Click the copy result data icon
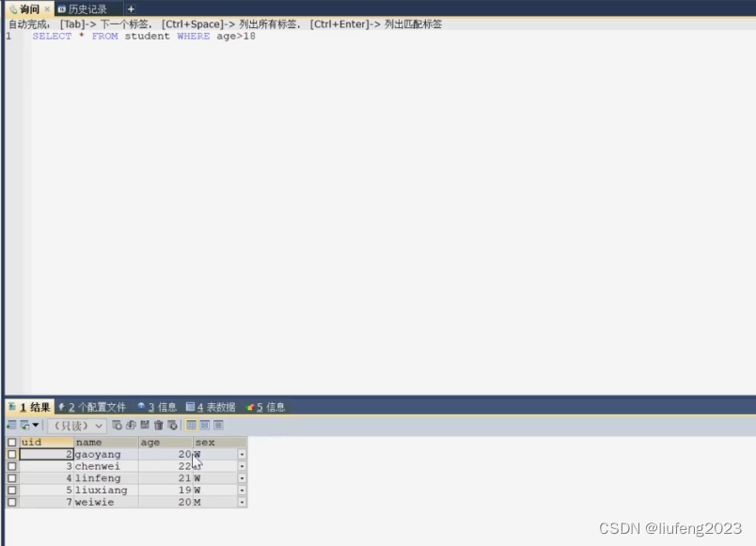 [x=24, y=425]
